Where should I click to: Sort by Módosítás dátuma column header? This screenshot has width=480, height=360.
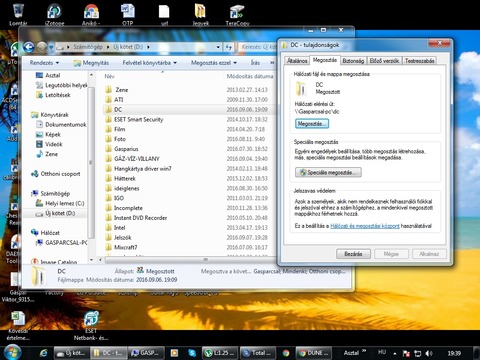250,76
